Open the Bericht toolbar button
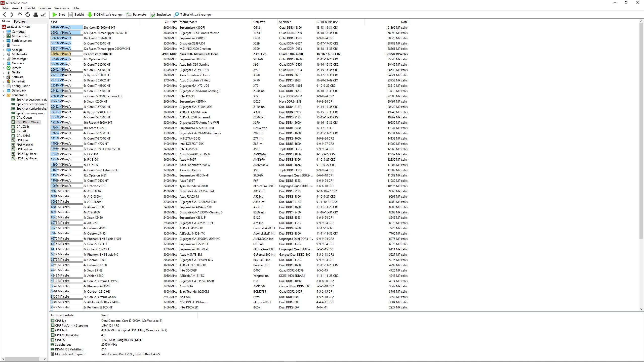This screenshot has width=644, height=362. tap(76, 15)
